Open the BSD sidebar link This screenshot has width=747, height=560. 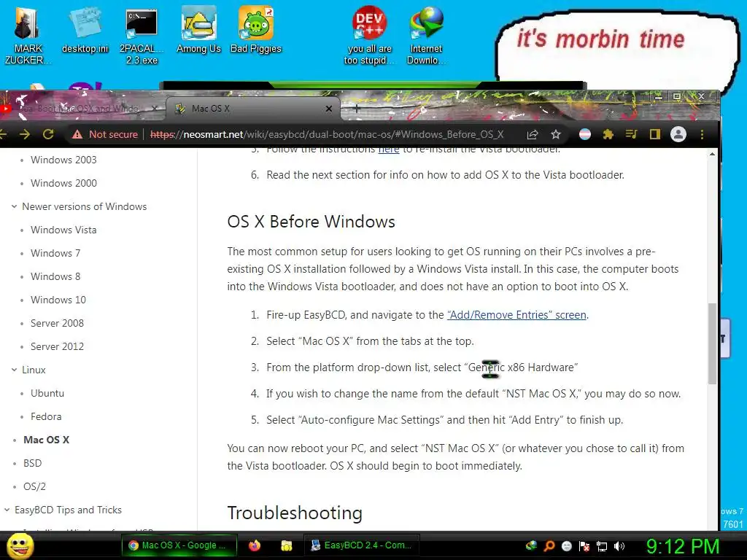(32, 463)
